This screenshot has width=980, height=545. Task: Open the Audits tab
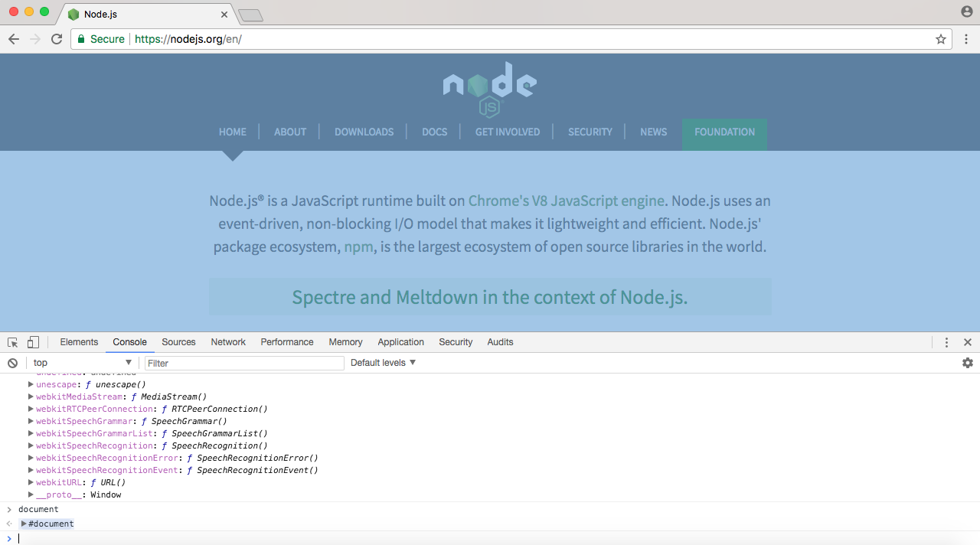(x=500, y=342)
